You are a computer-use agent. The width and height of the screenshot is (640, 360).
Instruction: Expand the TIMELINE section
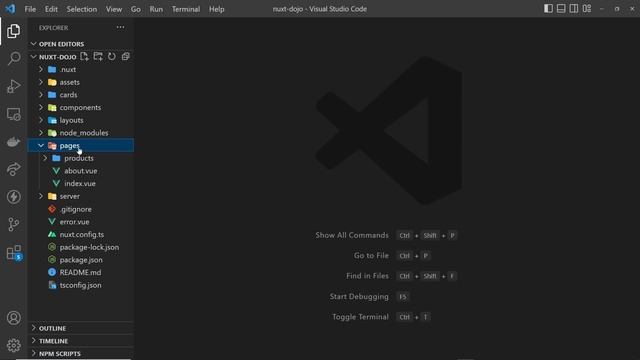(x=33, y=340)
